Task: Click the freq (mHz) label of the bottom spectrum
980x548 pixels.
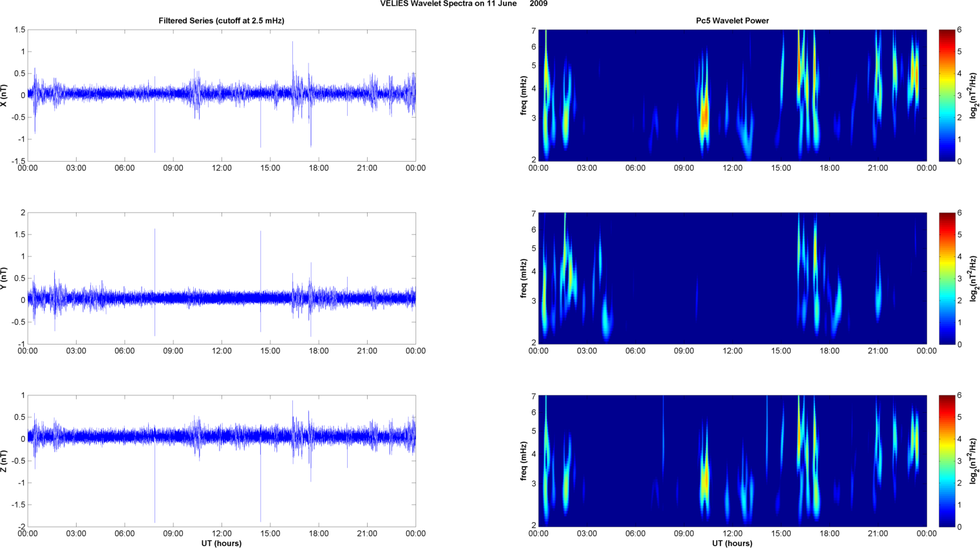Action: coord(524,461)
